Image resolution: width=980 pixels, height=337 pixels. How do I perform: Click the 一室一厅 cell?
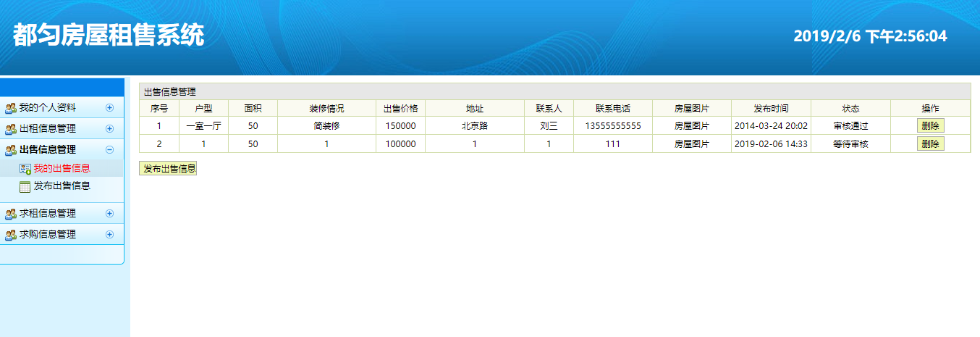click(204, 126)
